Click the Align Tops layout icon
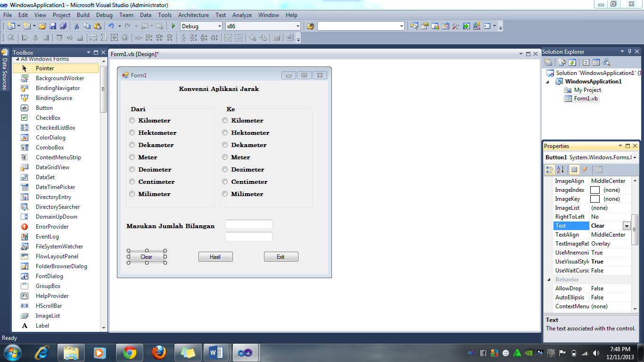Screen dimensions: 644x362 [59, 38]
